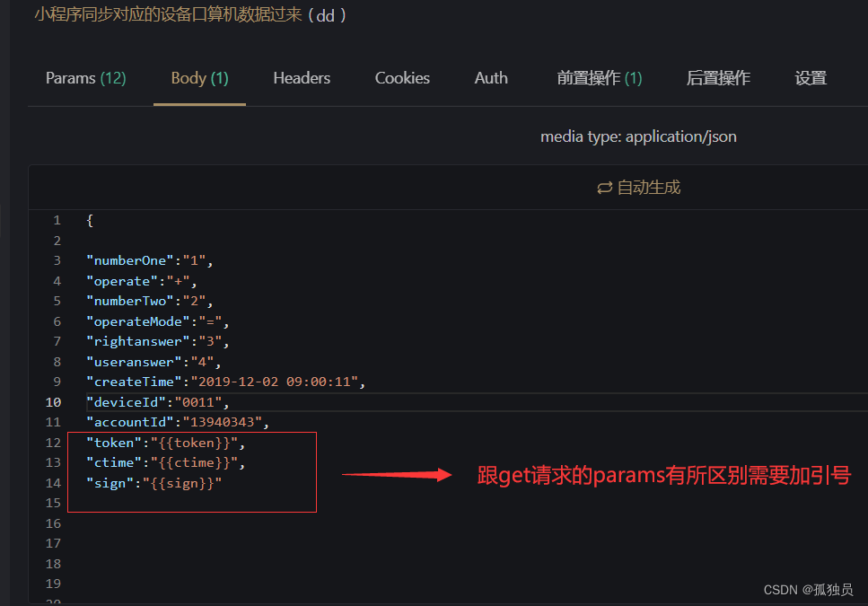Screen dimensions: 868x606
Task: Click the "numberTwo":"2" line
Action: tap(150, 301)
